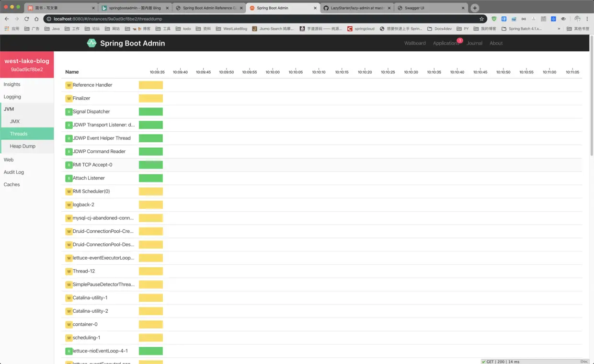
Task: Click the yellow timeline bar for scheduling-1
Action: (151, 338)
